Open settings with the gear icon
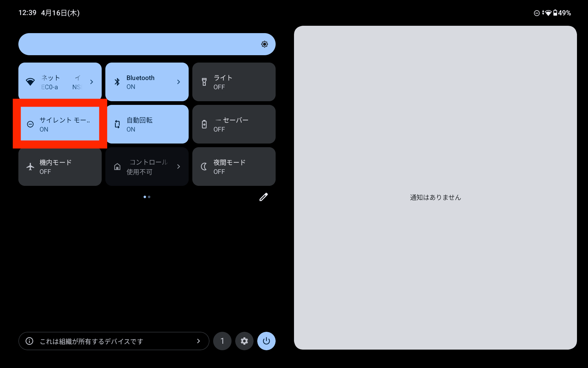588x368 pixels. point(244,341)
